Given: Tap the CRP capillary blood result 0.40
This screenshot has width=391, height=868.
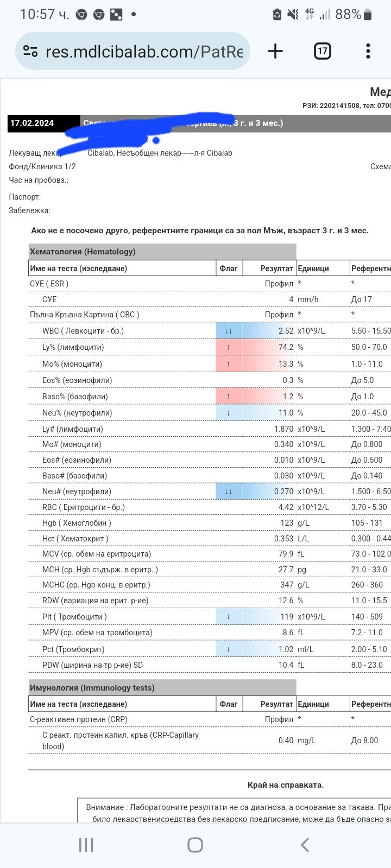Looking at the screenshot, I should tap(286, 741).
